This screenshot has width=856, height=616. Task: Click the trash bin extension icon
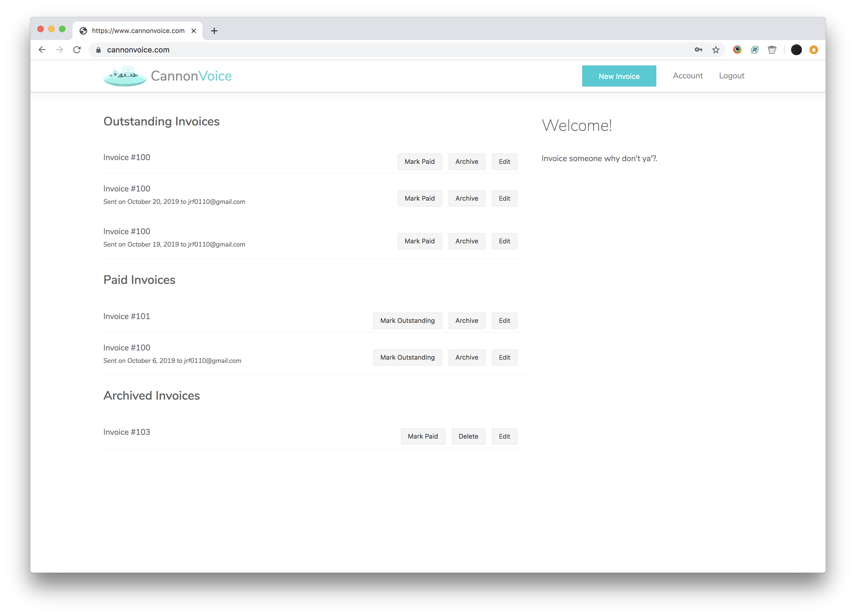pos(772,50)
